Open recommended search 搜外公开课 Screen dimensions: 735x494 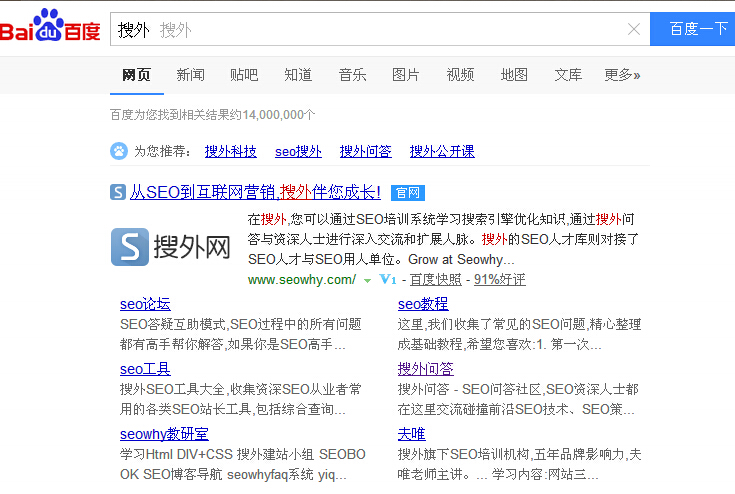pos(442,151)
